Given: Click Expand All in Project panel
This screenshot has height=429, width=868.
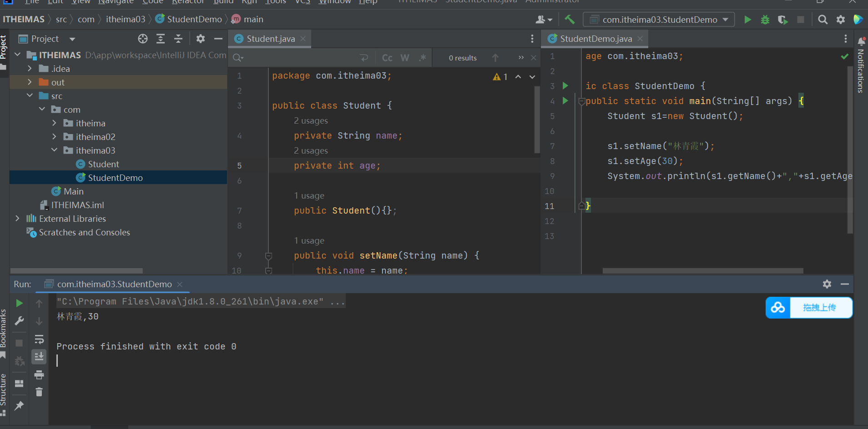Looking at the screenshot, I should (x=161, y=39).
